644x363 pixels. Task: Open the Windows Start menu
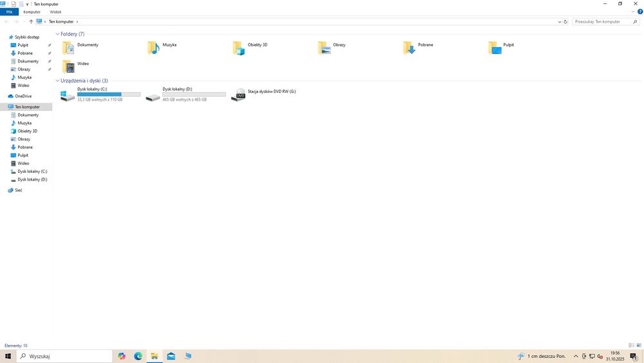coord(8,356)
